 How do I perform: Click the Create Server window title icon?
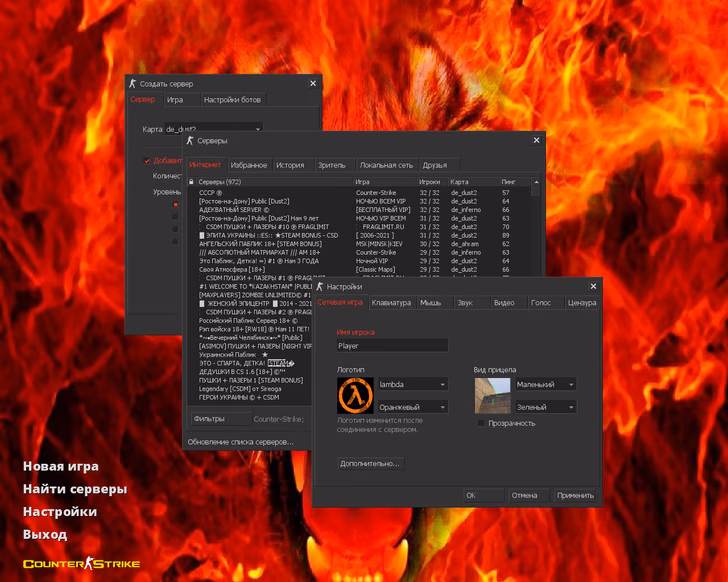133,84
